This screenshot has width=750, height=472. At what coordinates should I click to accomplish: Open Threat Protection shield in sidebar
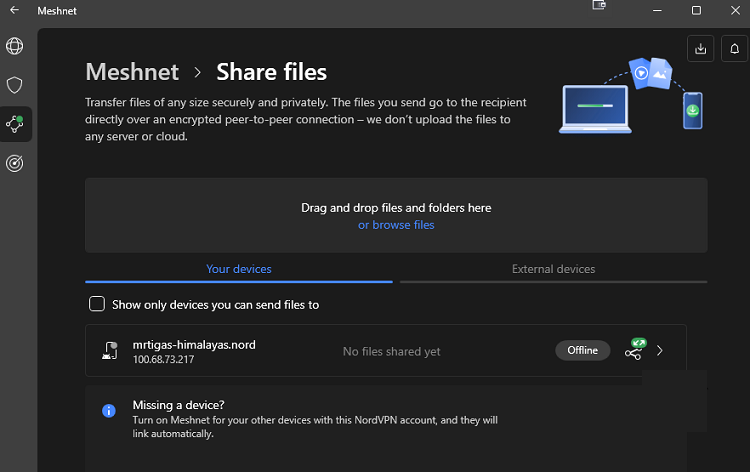tap(15, 85)
